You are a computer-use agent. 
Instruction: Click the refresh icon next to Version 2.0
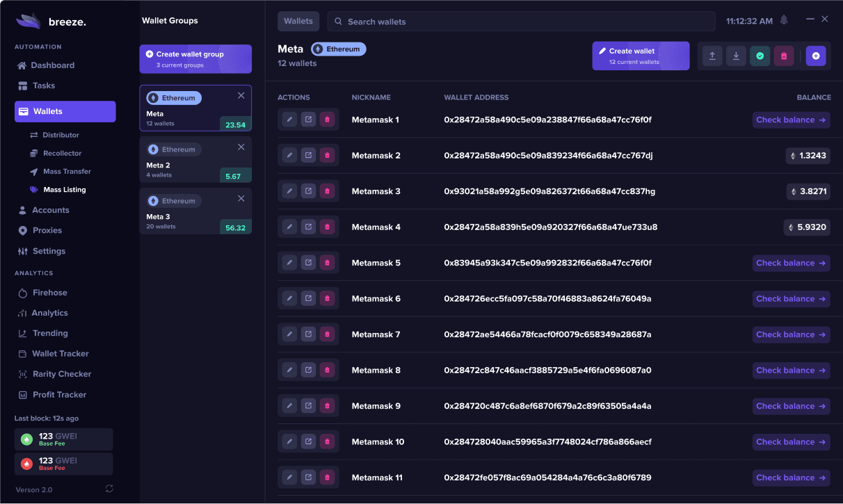(109, 489)
